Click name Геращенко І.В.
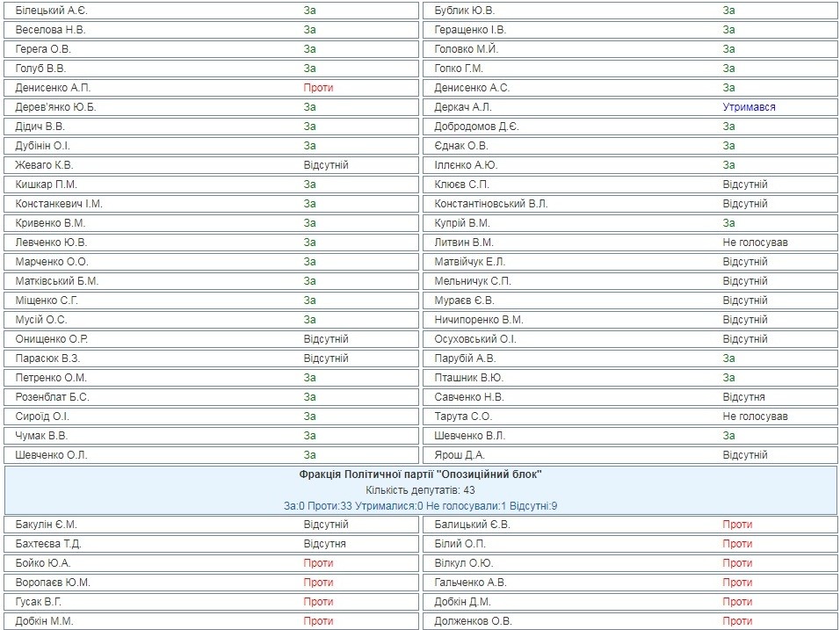The height and width of the screenshot is (630, 840). pos(470,30)
